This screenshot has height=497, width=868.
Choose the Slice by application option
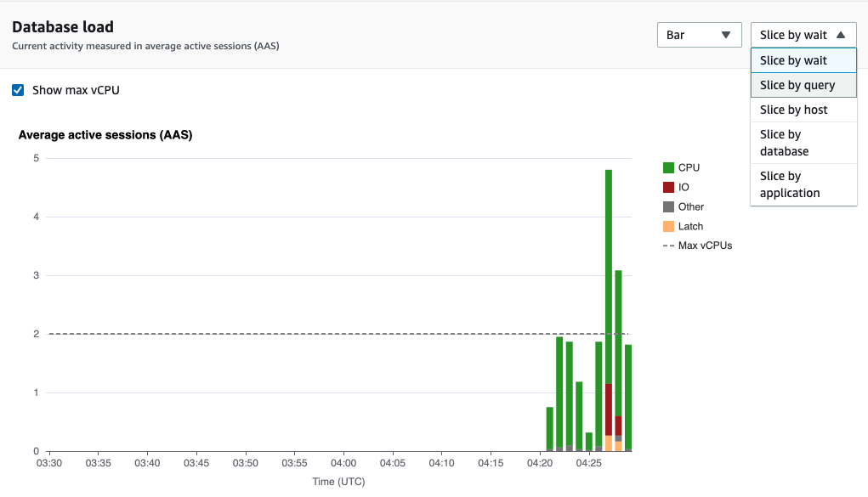(803, 184)
